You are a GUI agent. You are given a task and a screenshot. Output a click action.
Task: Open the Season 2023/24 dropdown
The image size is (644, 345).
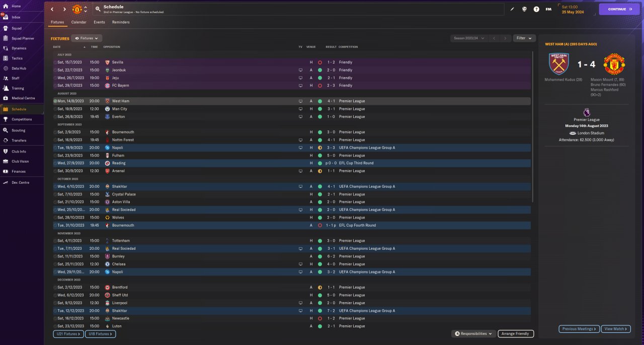[468, 38]
